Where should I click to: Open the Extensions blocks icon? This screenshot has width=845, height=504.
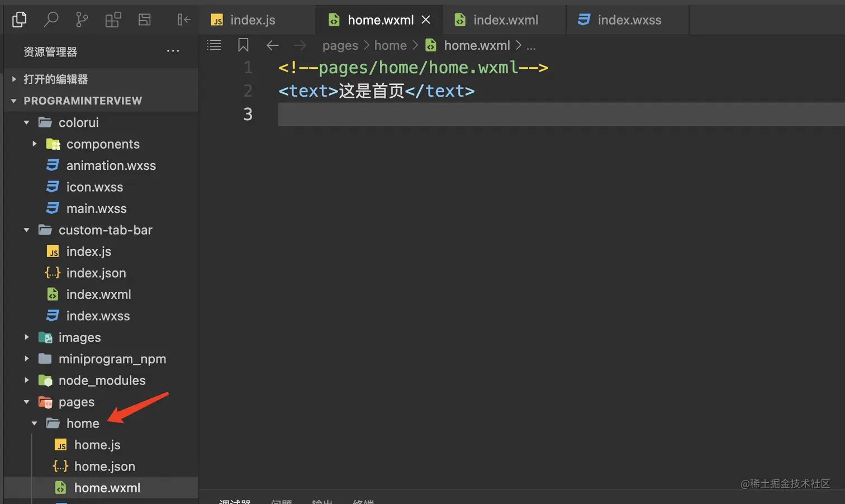113,20
